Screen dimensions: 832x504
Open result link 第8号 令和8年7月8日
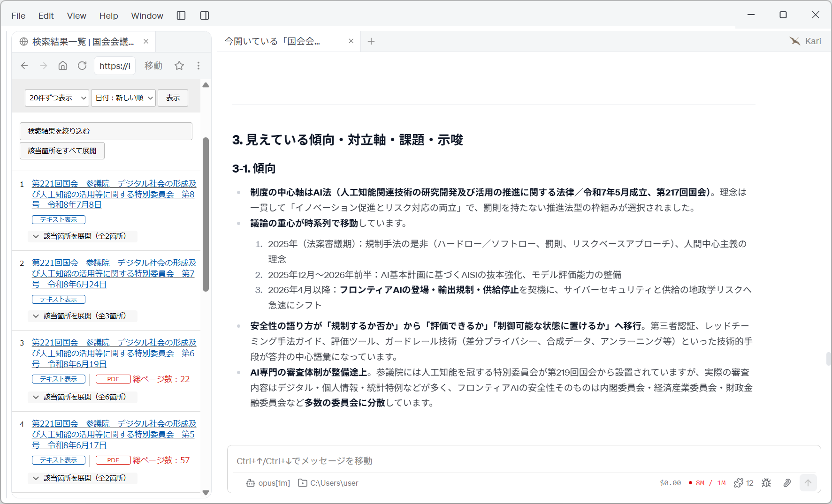pos(114,194)
